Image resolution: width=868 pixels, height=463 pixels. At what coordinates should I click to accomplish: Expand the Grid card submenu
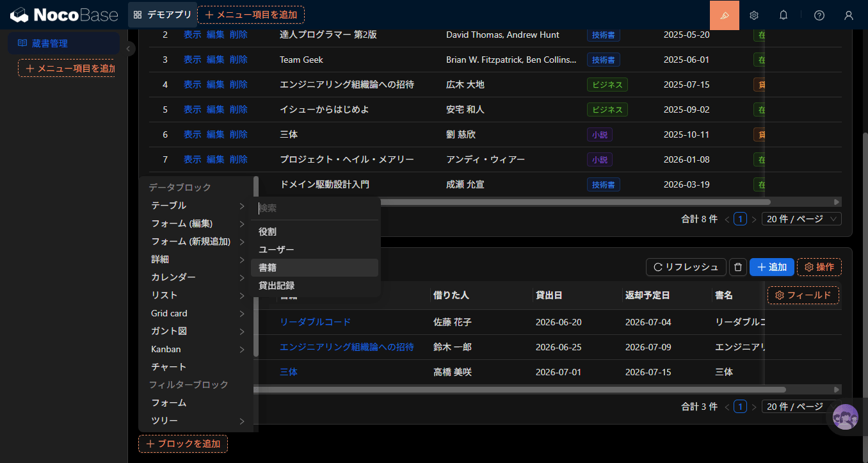pyautogui.click(x=197, y=313)
